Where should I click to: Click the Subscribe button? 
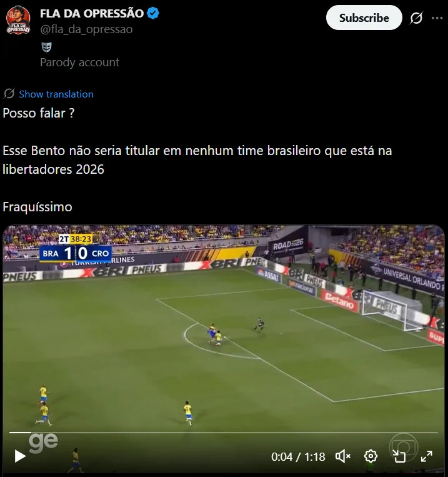(x=364, y=18)
